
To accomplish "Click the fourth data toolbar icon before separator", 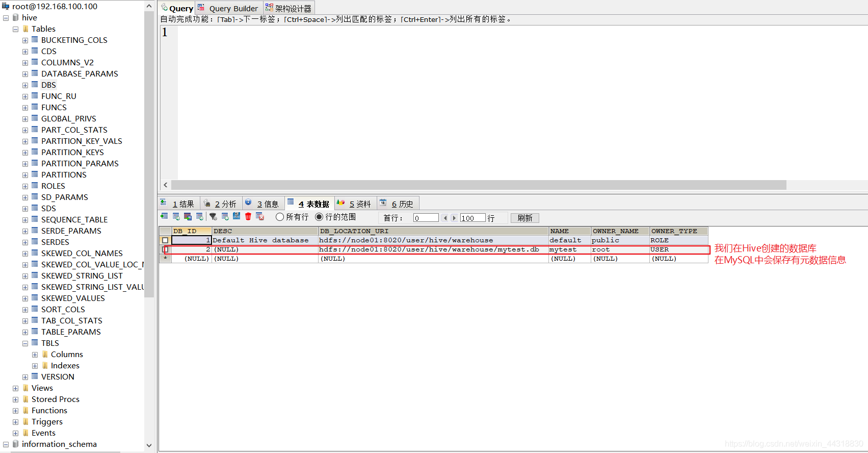I will (199, 216).
